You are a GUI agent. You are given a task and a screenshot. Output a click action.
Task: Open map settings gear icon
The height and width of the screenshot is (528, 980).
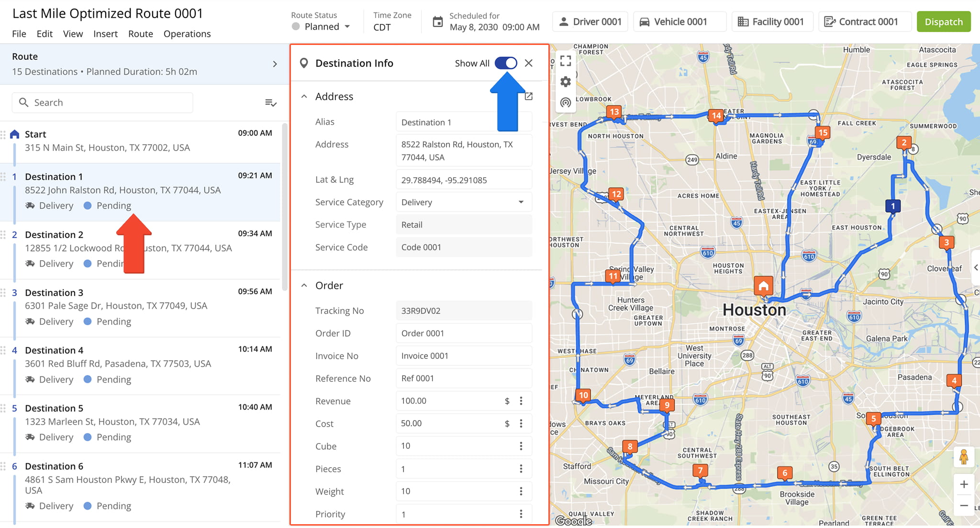566,82
